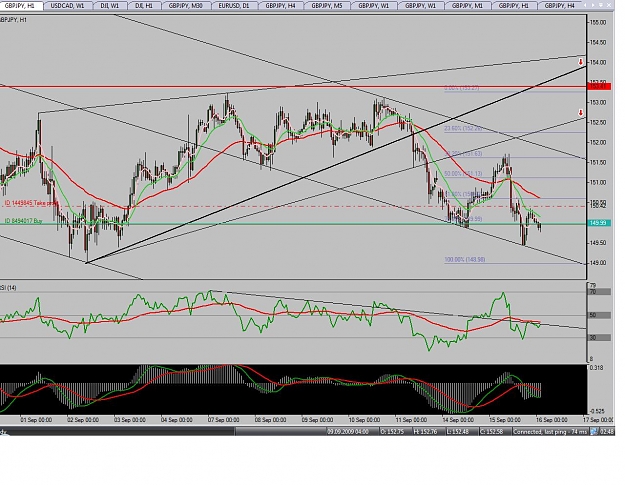Click the 0.318 MACD scale value

[596, 368]
